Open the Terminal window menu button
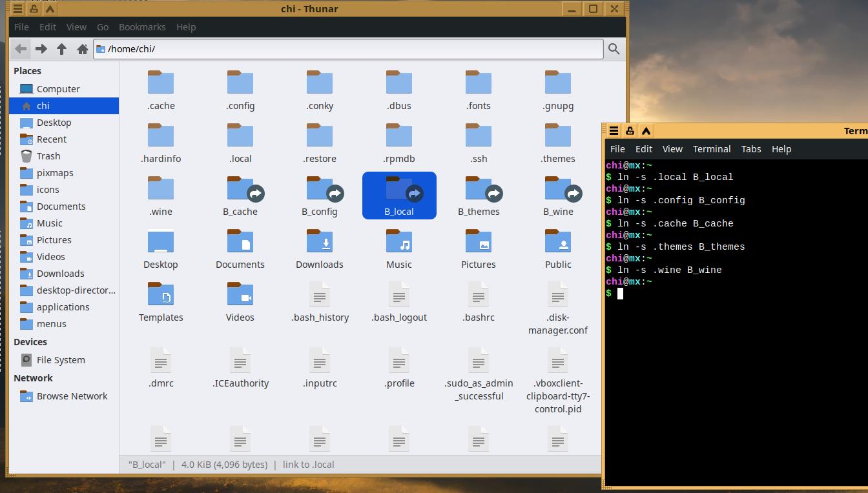Screen dimensions: 868x493 (x=614, y=131)
